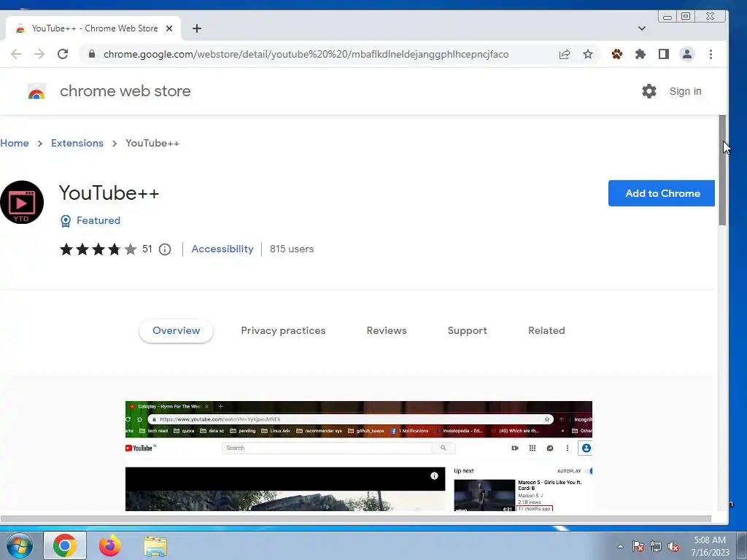The width and height of the screenshot is (747, 560).
Task: Open the Reviews tab
Action: pyautogui.click(x=387, y=331)
